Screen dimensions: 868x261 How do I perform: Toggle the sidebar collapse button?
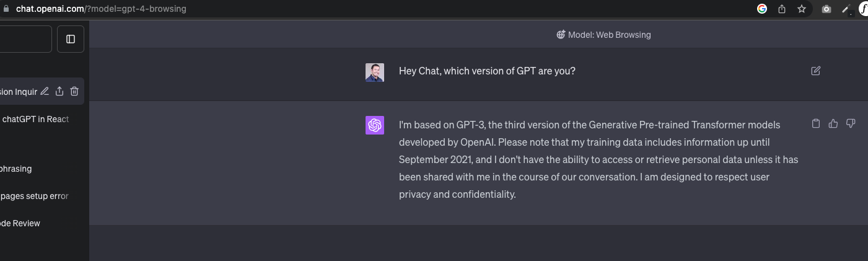[x=71, y=39]
